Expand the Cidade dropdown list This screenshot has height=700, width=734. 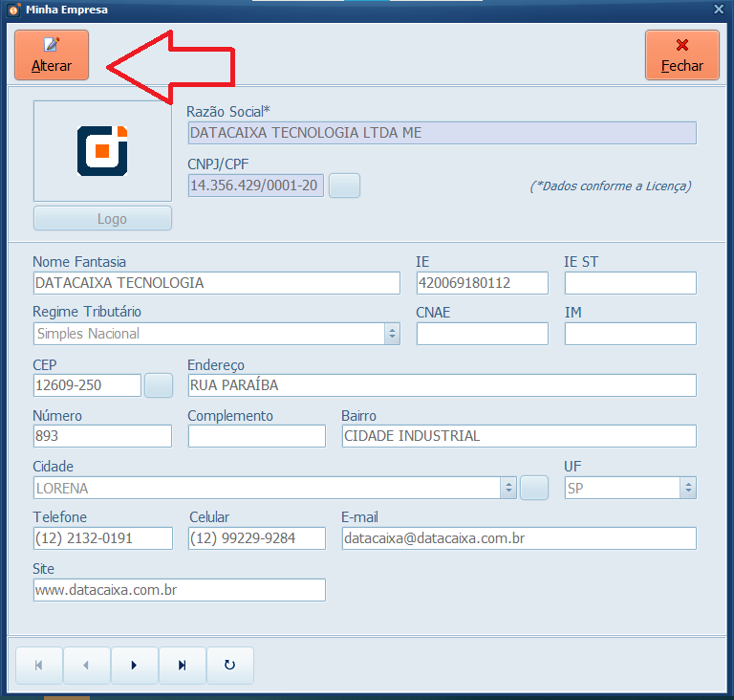pyautogui.click(x=508, y=488)
